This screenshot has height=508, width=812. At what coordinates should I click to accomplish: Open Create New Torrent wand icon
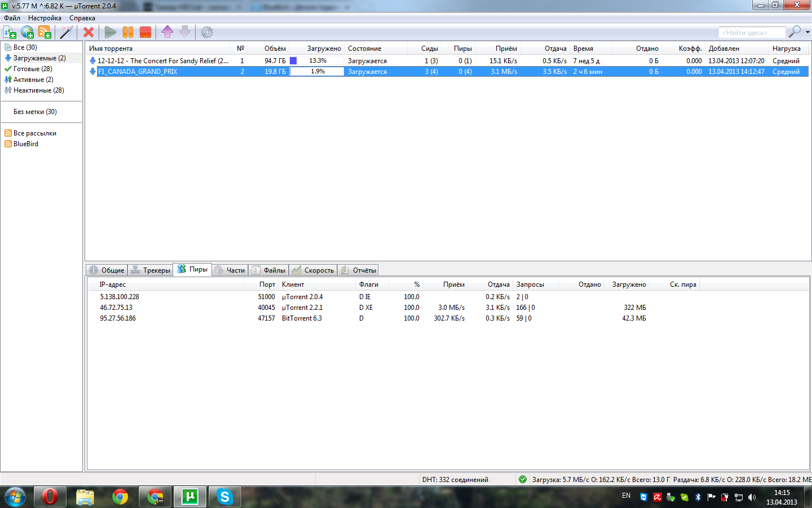pos(67,32)
